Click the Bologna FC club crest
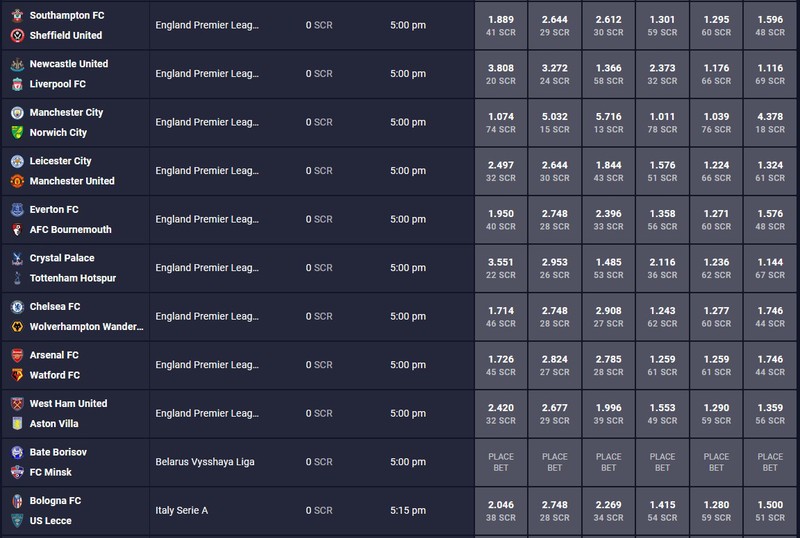The height and width of the screenshot is (538, 800). (17, 500)
